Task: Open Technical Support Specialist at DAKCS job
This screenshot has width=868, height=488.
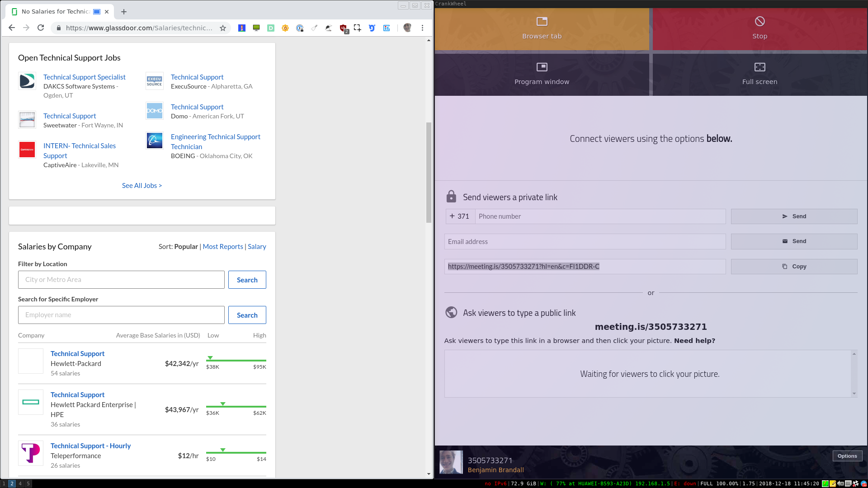Action: coord(85,77)
